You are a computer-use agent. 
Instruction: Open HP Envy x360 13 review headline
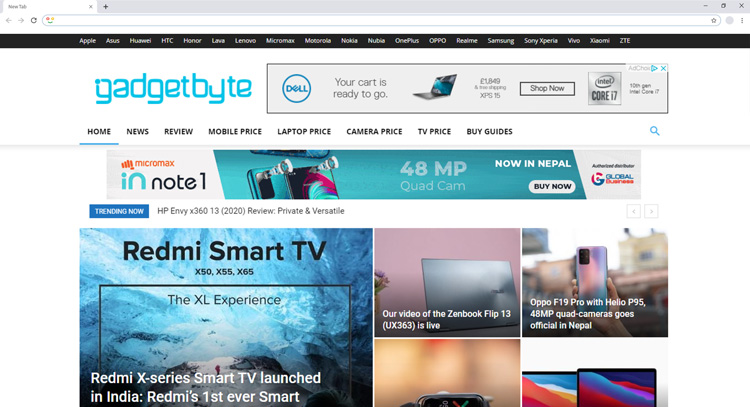coord(251,211)
